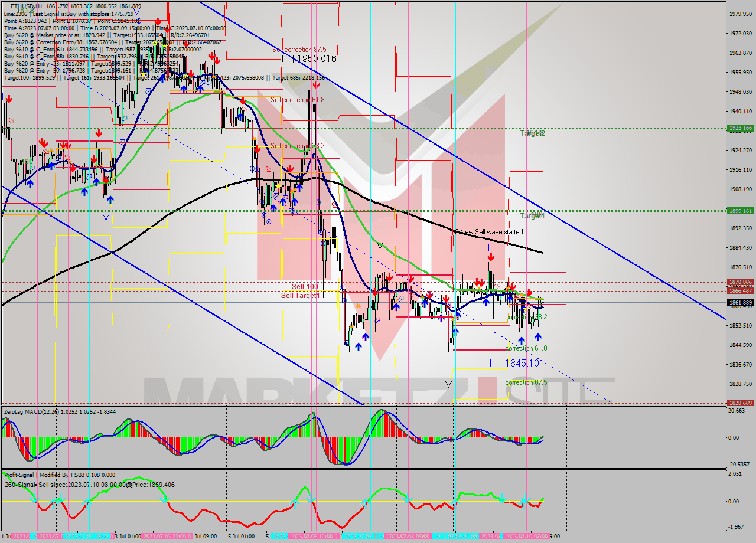Image resolution: width=756 pixels, height=543 pixels.
Task: Select the 'Sell correction 87.5' label
Action: [299, 50]
